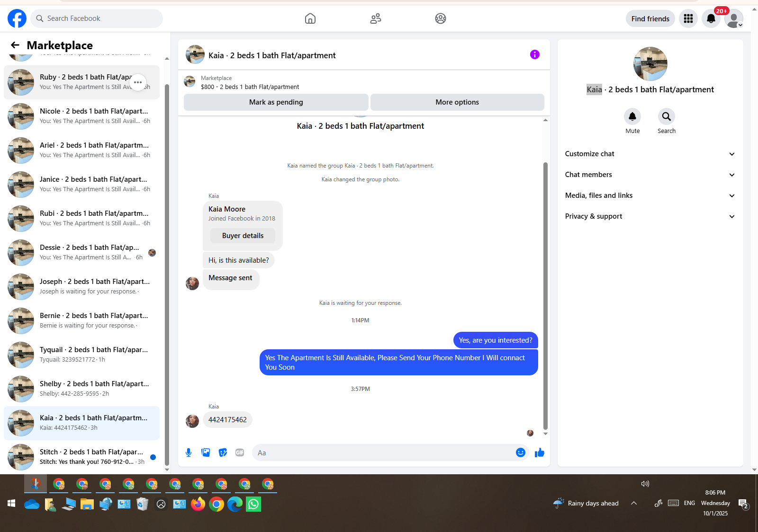The image size is (758, 532).
Task: View Buyer details for Kaia Moore
Action: point(243,236)
